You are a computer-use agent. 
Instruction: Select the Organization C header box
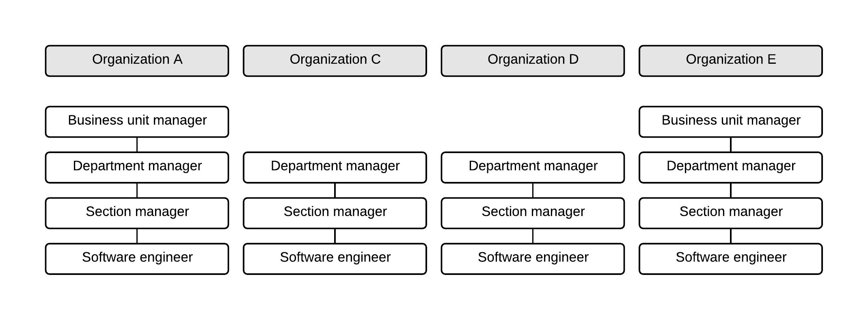[x=335, y=61]
